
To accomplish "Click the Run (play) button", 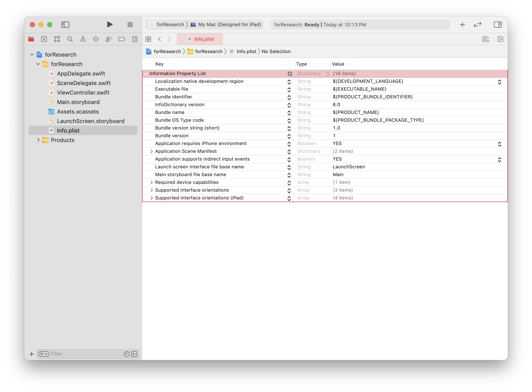I will tap(110, 24).
